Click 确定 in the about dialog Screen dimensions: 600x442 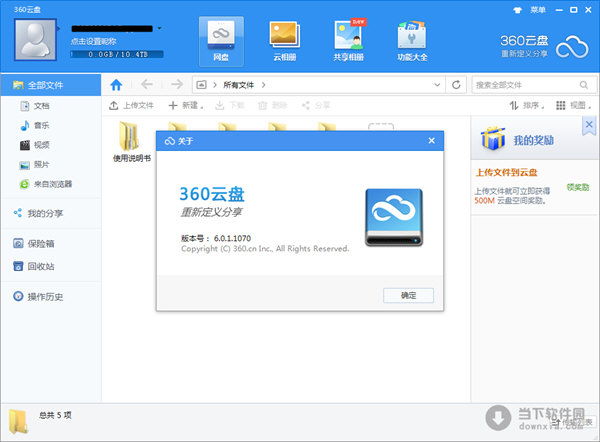tap(408, 295)
